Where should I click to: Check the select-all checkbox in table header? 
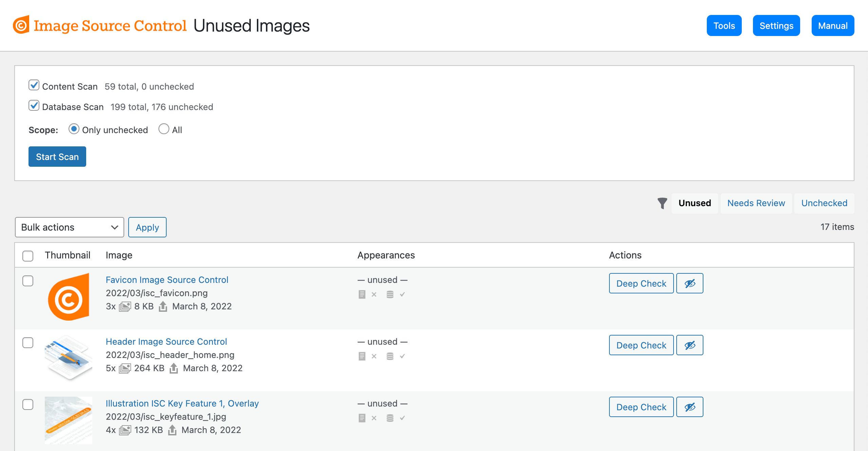(x=28, y=256)
